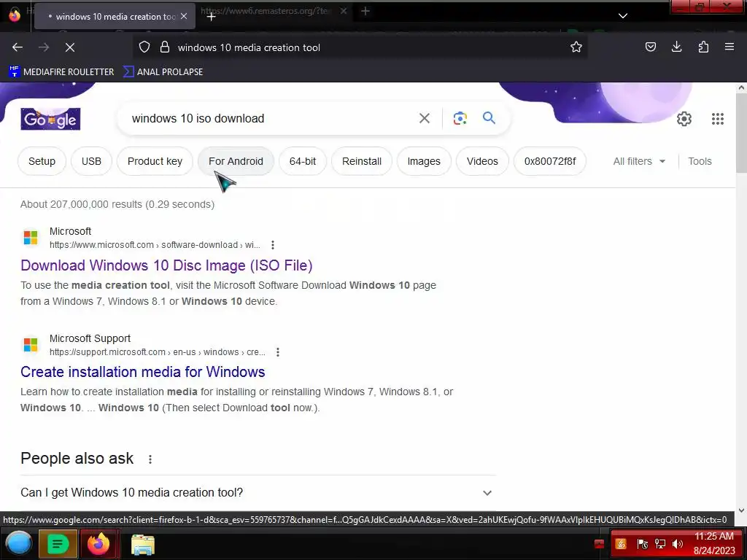Expand Can I get Windows 10 media creation tool question
Screen dimensions: 747x560
click(256, 492)
